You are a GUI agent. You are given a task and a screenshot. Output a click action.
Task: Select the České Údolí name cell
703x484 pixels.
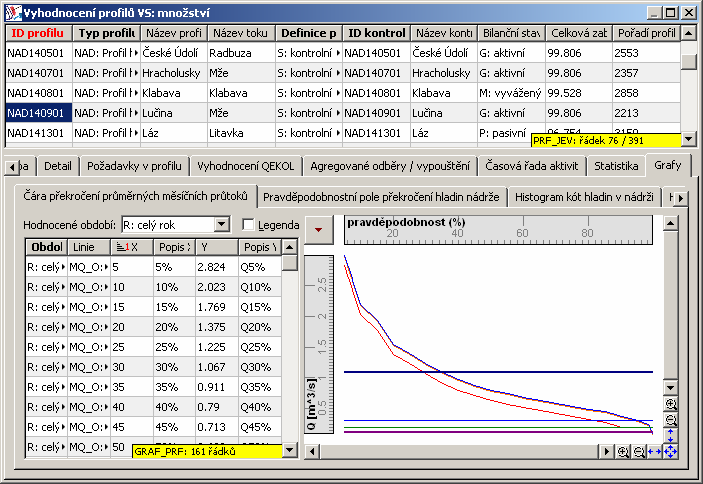(x=174, y=53)
